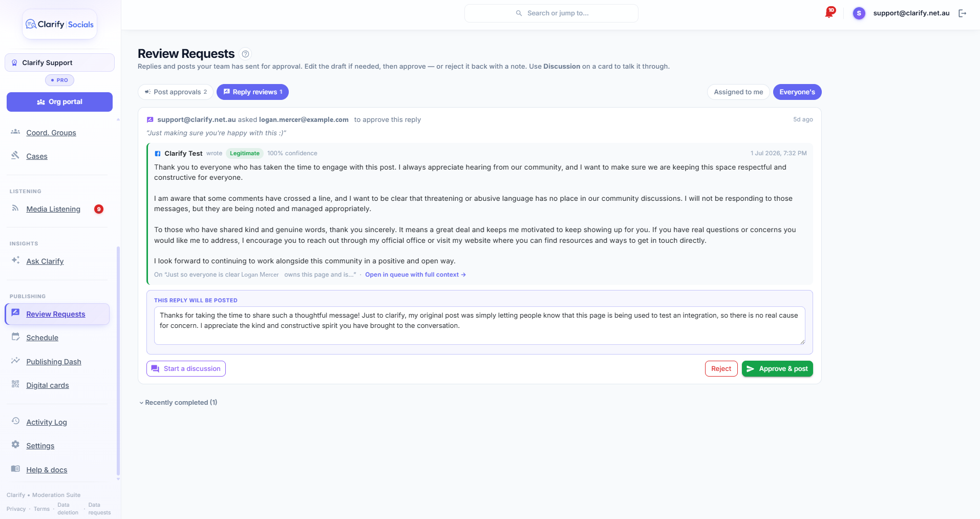Click the Ask Clarify sparkle icon
980x519 pixels.
(15, 260)
